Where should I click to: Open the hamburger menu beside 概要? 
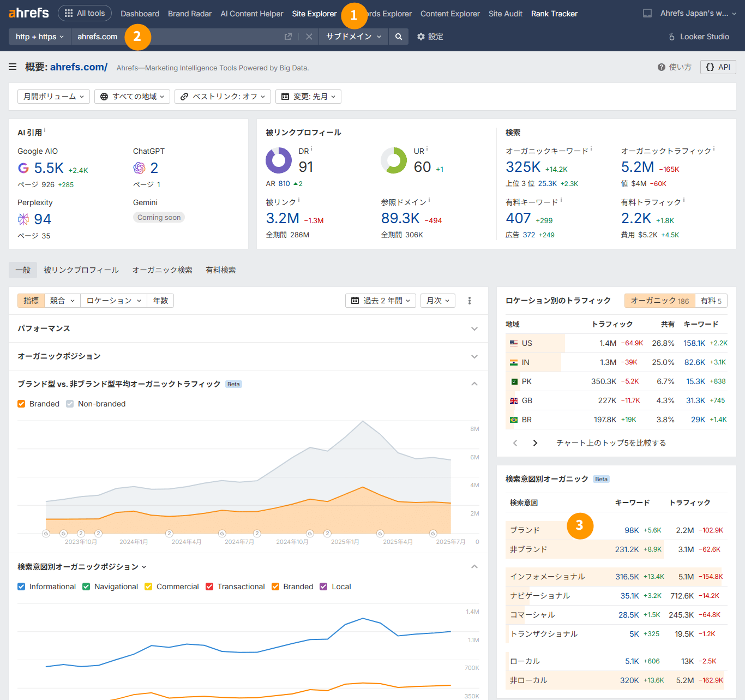click(12, 67)
